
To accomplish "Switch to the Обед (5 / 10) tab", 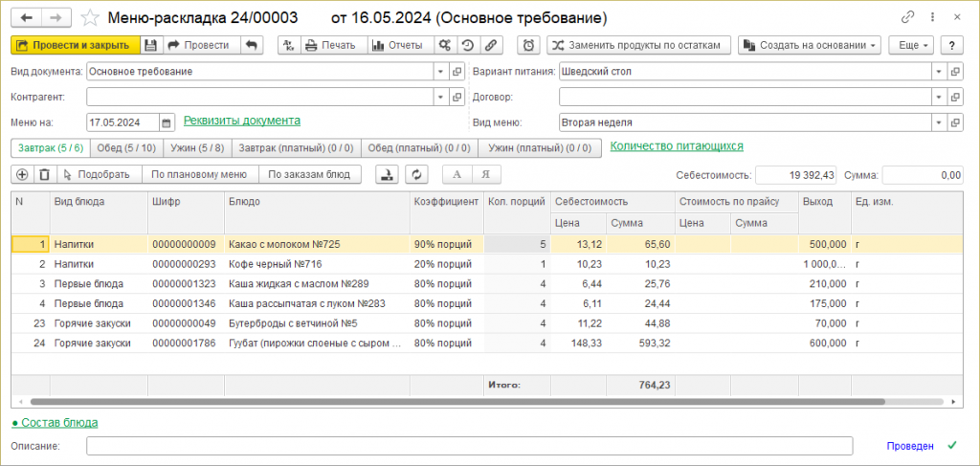I will click(126, 147).
